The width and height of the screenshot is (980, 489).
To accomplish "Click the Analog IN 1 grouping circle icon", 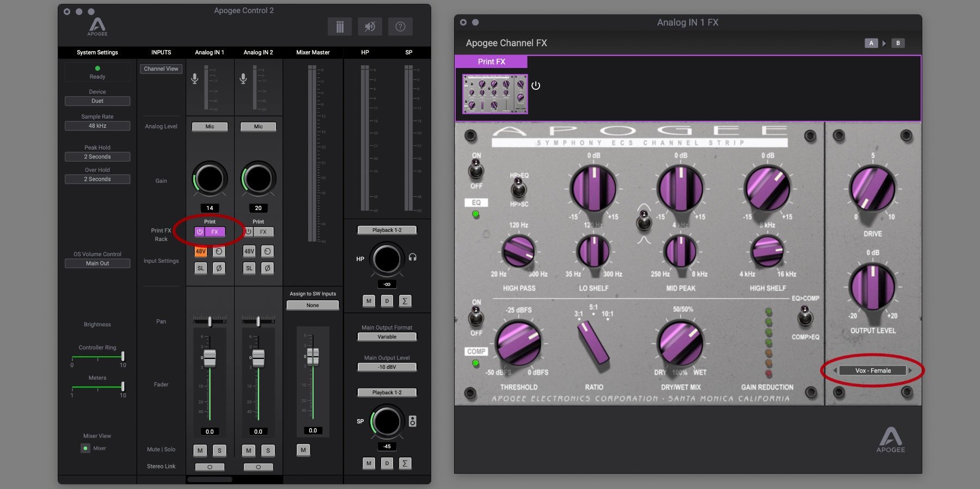I will (219, 251).
